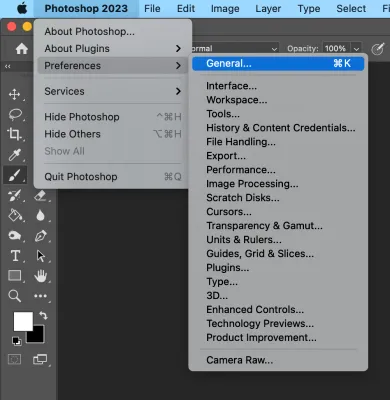Open File Handling... preferences
The image size is (390, 400).
(x=278, y=142)
